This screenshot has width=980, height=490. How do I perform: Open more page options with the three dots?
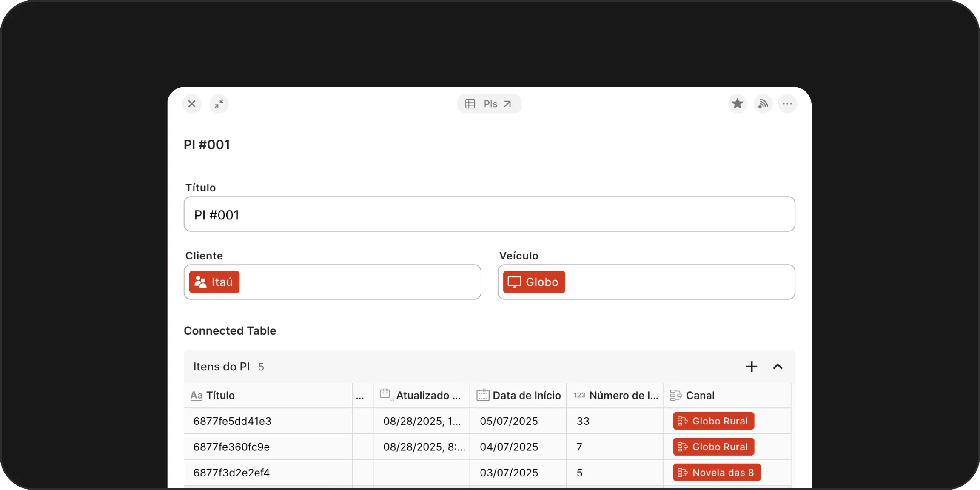pos(787,103)
